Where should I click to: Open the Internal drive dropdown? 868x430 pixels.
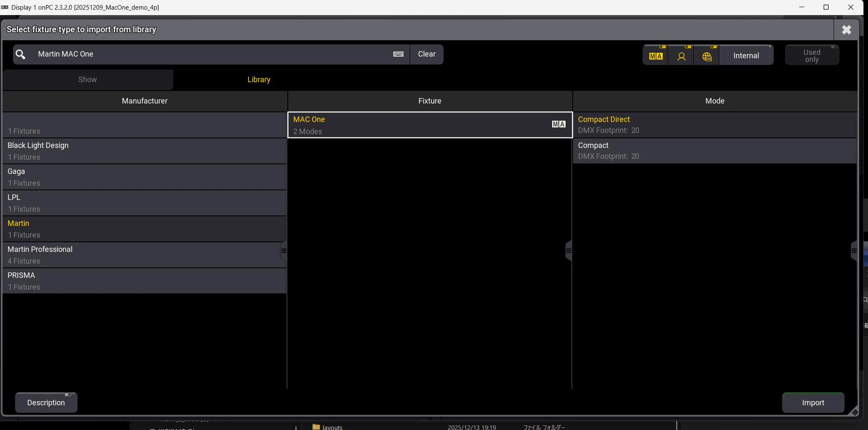click(x=746, y=55)
